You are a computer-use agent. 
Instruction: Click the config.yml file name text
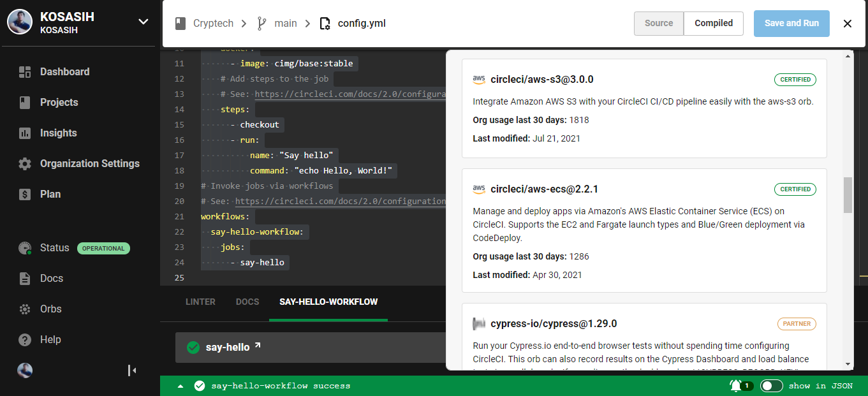(362, 24)
